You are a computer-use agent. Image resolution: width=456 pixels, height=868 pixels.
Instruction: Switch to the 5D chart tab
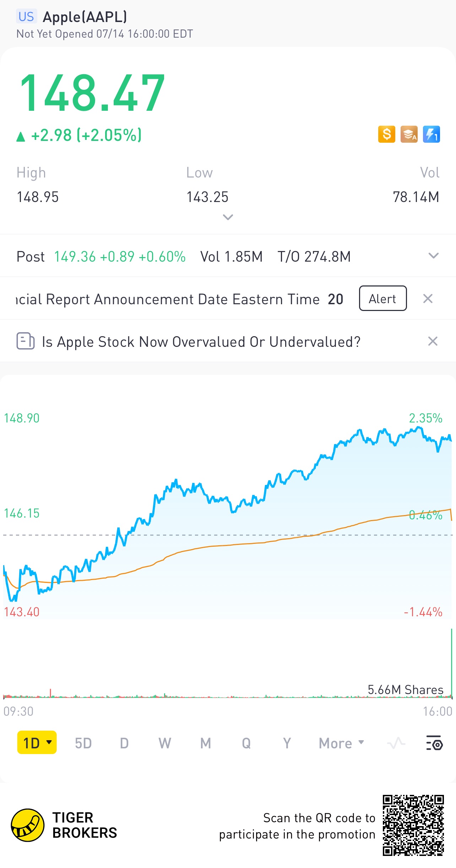83,743
